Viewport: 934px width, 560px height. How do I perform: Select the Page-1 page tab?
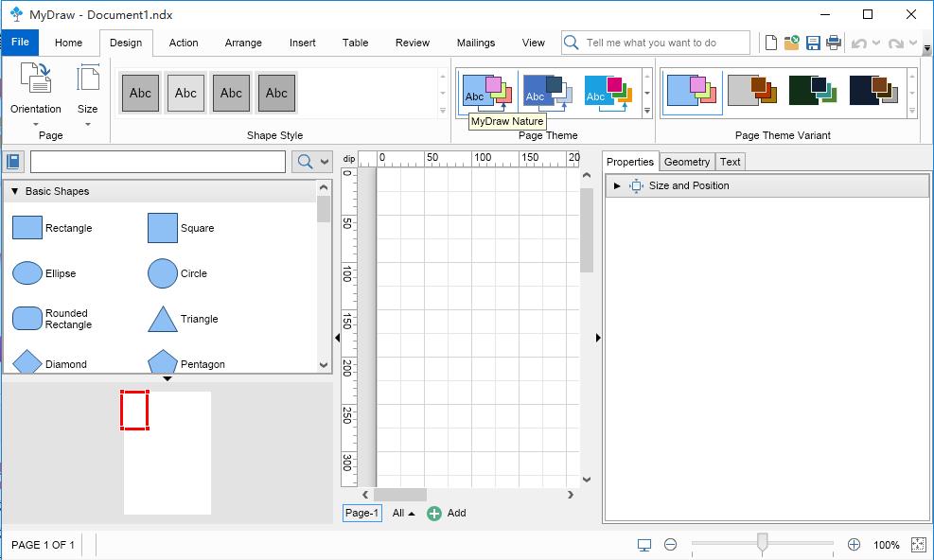362,513
